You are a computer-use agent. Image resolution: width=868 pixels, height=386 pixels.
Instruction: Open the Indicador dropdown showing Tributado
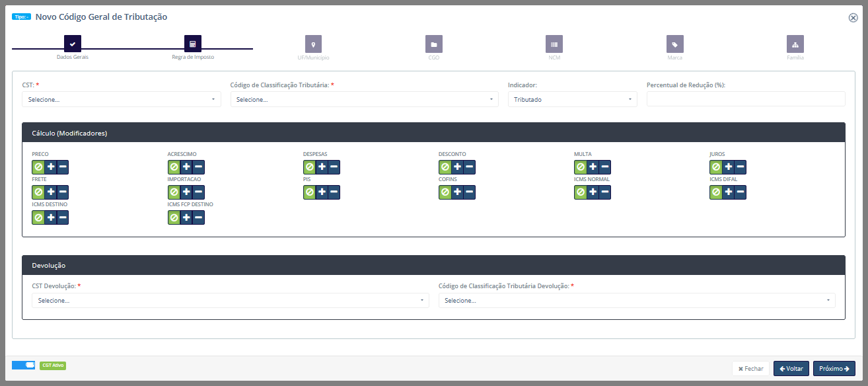[572, 99]
